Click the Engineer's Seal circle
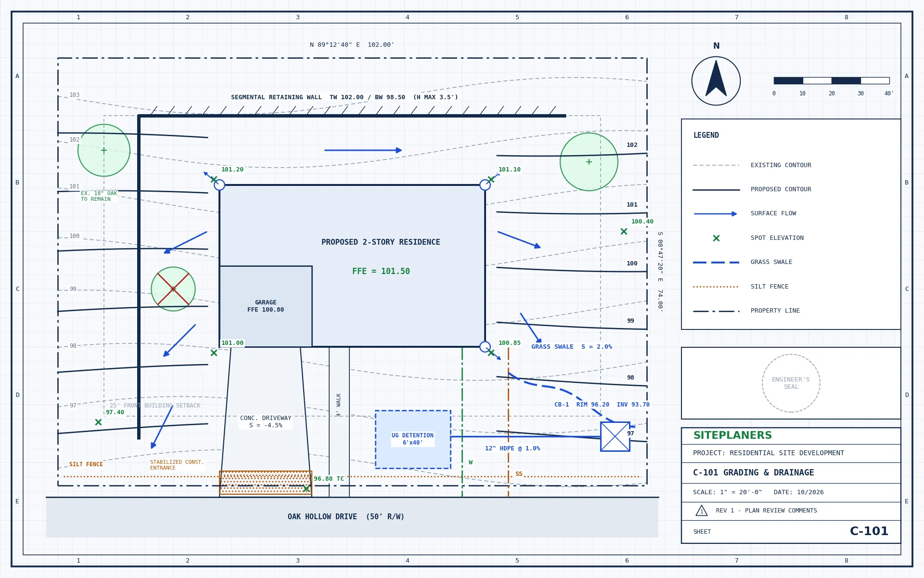The height and width of the screenshot is (578, 924). (791, 383)
